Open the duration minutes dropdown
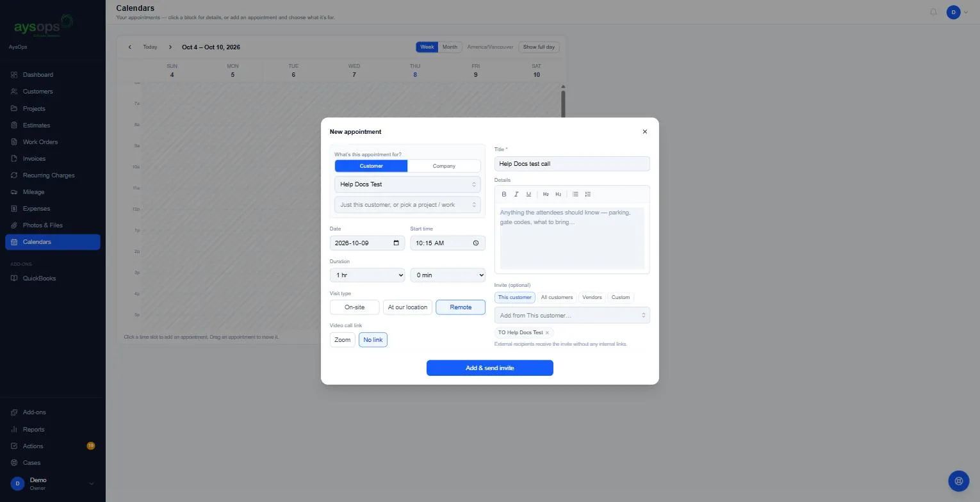Screen dimensions: 980x502 448,275
